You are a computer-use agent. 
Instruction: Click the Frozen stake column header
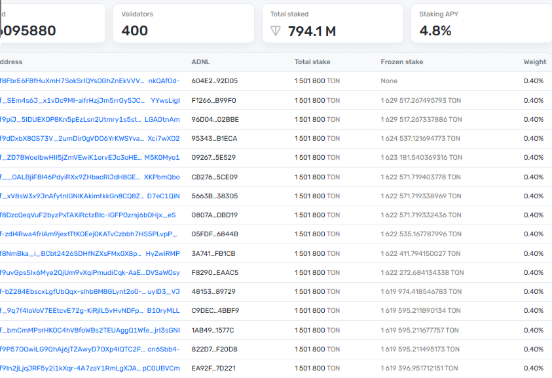[x=402, y=62]
